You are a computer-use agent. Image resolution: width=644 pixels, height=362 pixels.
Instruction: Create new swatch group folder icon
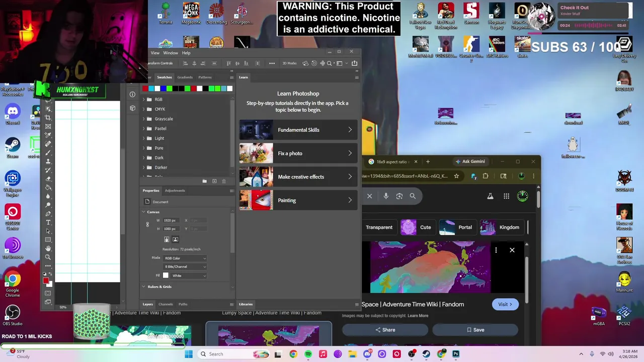pyautogui.click(x=204, y=181)
